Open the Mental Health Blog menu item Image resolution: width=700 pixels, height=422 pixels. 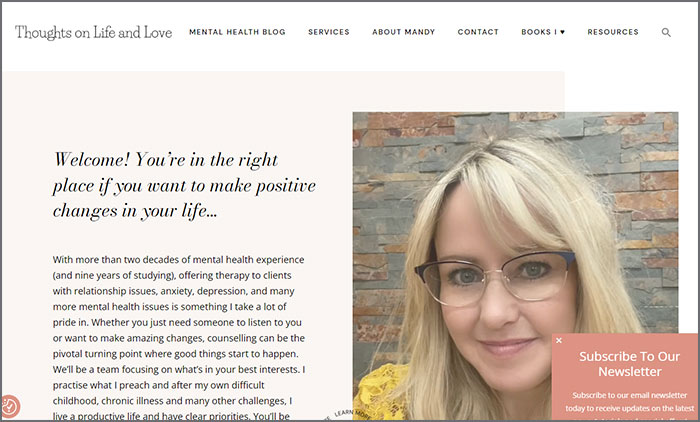click(237, 32)
